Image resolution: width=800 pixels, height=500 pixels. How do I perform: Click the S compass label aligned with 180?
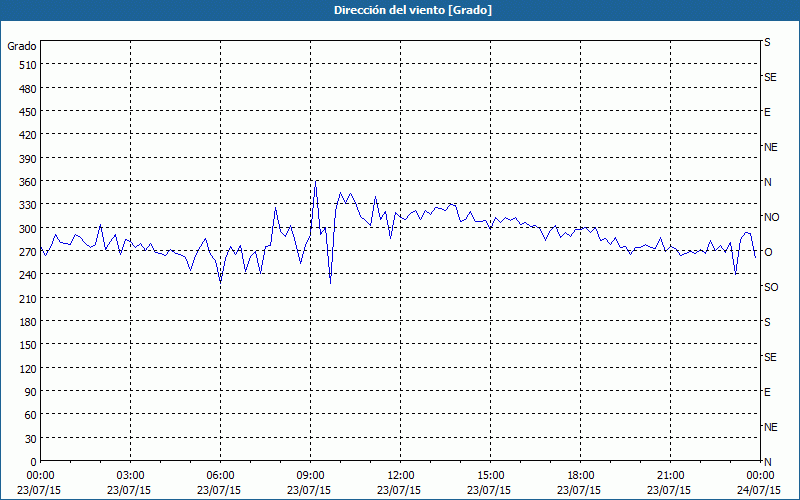(x=767, y=322)
